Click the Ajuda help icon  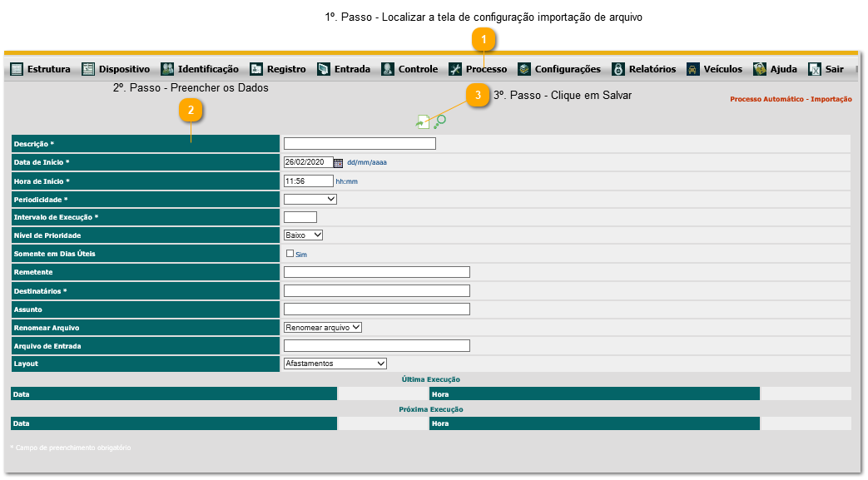[760, 69]
